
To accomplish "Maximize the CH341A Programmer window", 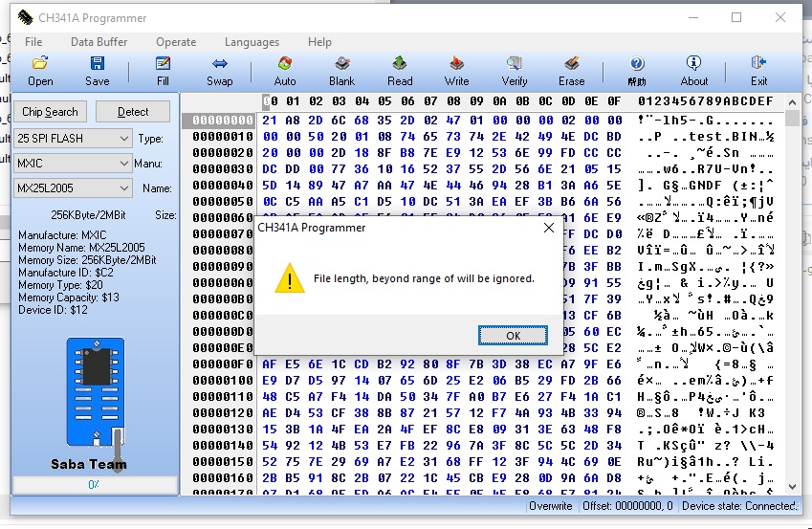I will pyautogui.click(x=735, y=17).
